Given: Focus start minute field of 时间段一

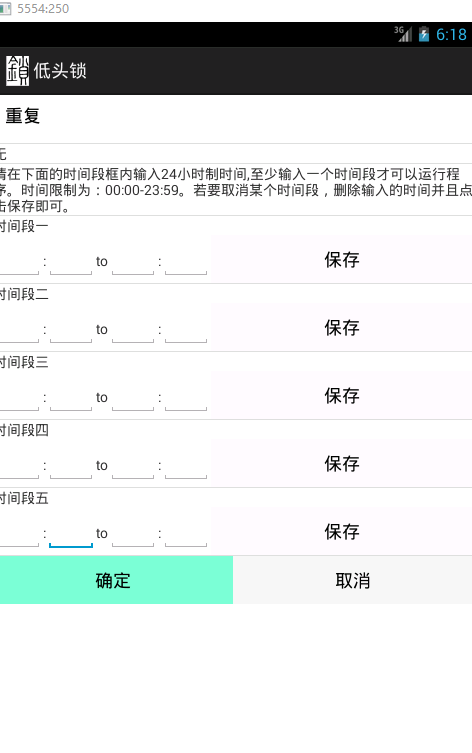Looking at the screenshot, I should tap(71, 261).
